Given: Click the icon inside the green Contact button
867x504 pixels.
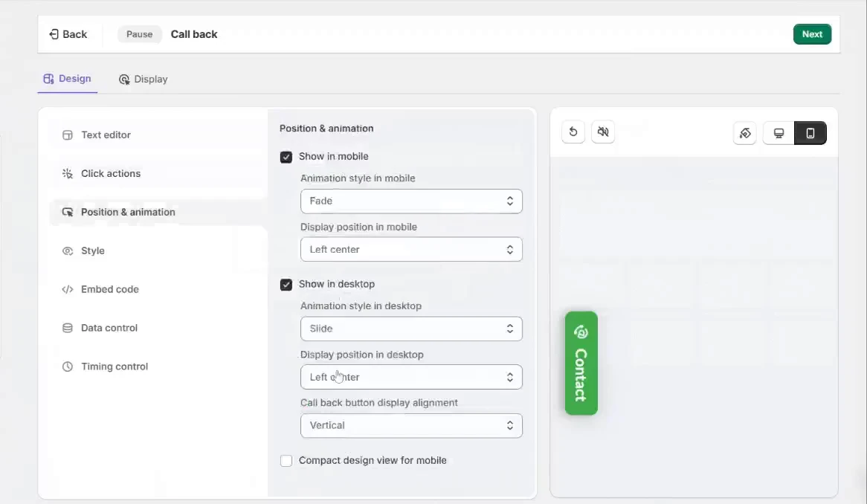Looking at the screenshot, I should coord(581,332).
